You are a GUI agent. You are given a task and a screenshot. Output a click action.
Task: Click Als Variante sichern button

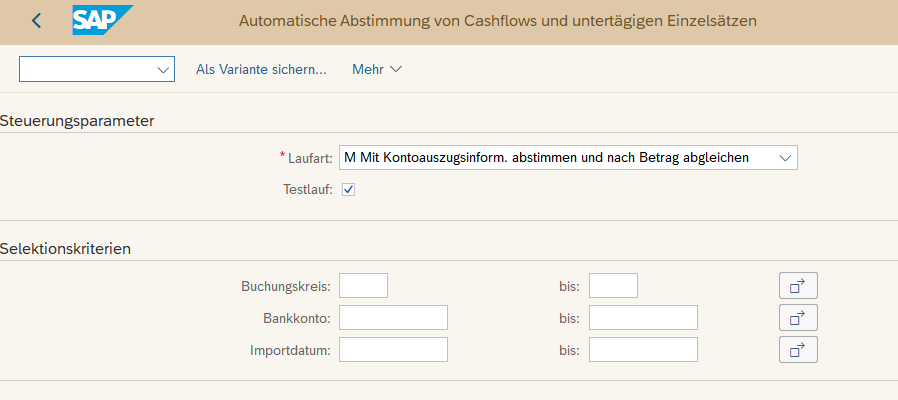click(x=261, y=70)
